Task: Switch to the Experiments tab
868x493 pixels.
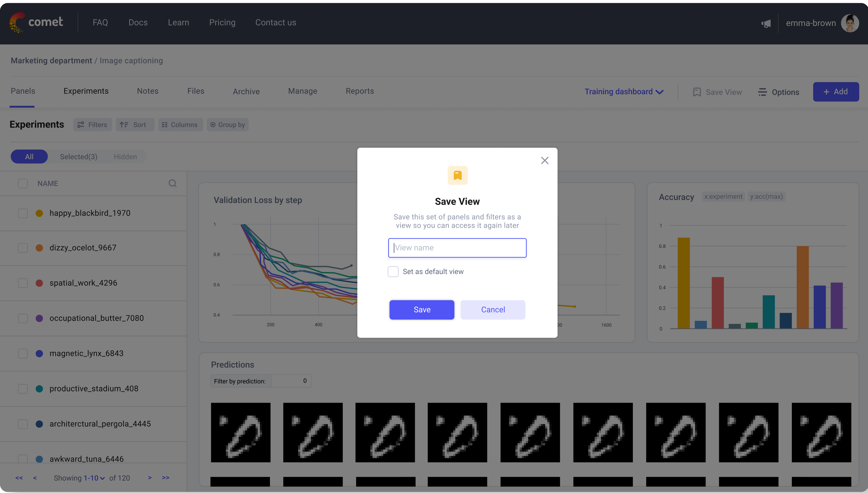Action: click(x=86, y=91)
